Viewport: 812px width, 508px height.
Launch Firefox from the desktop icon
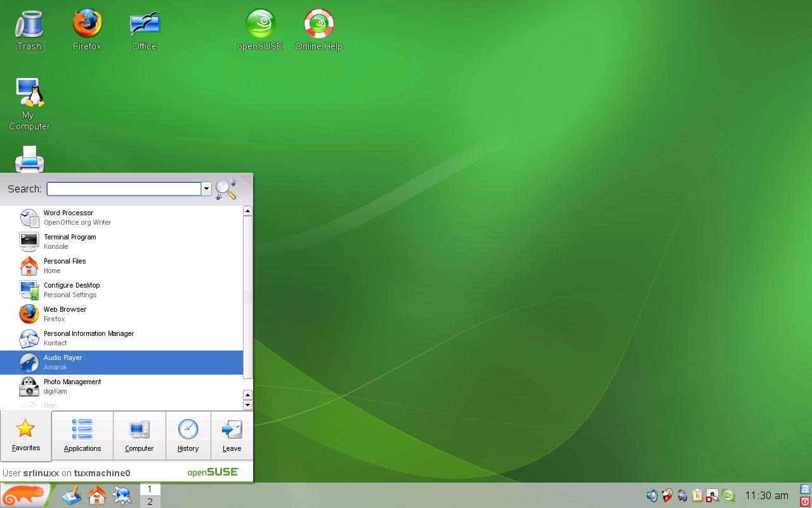(x=87, y=30)
